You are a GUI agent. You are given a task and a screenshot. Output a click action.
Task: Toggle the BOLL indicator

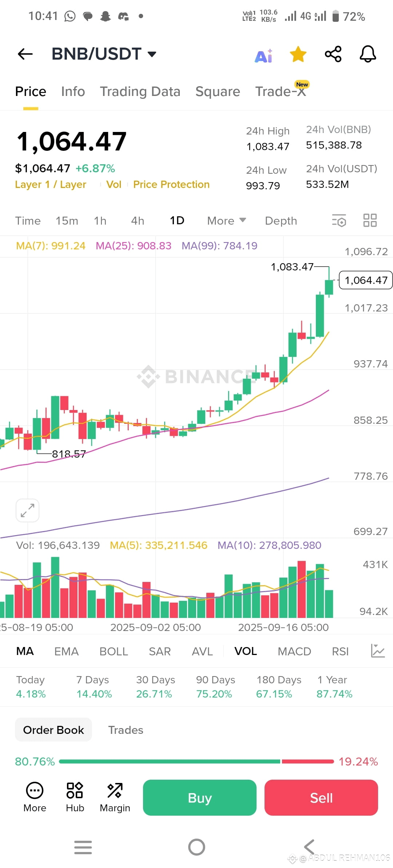coord(114,651)
